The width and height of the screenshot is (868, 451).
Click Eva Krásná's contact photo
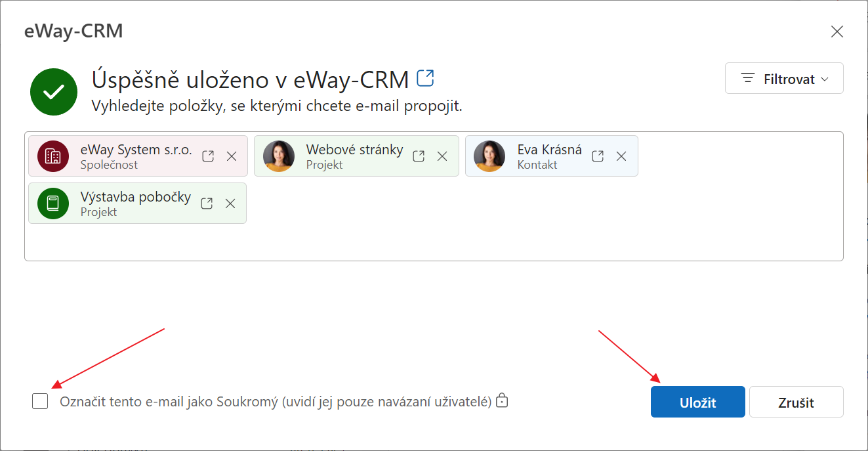pyautogui.click(x=489, y=156)
